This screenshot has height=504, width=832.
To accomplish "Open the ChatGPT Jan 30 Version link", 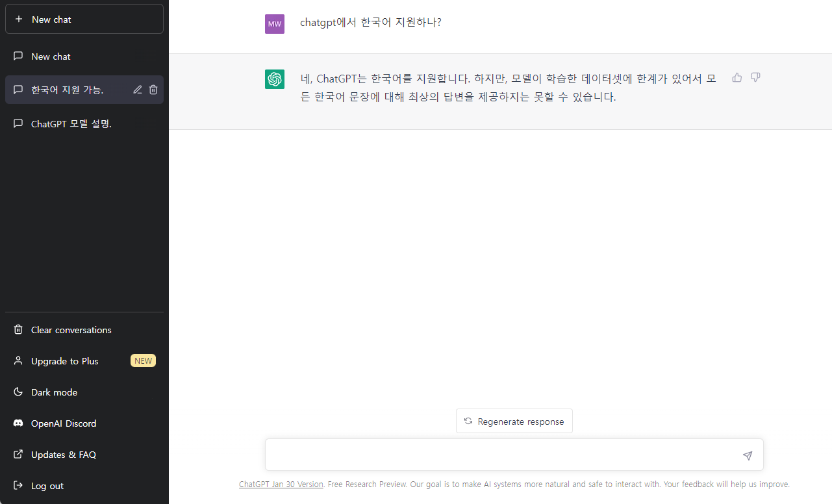I will tap(281, 485).
